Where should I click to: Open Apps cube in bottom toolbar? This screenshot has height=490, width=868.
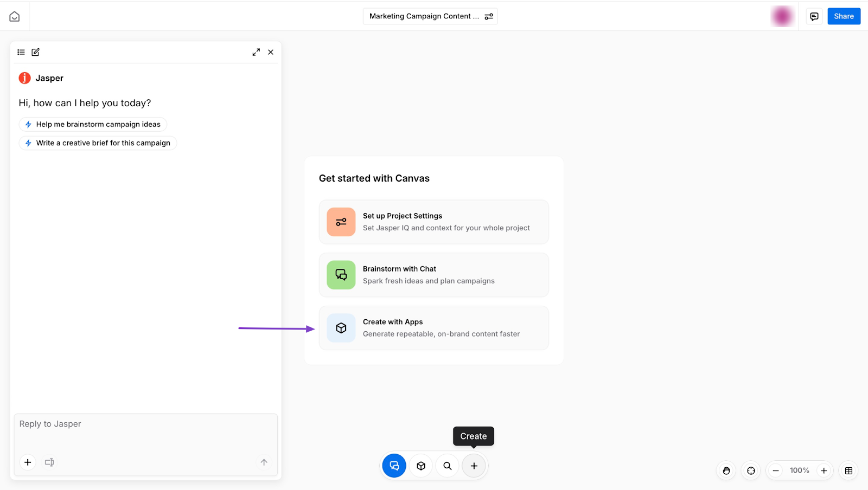click(x=421, y=466)
